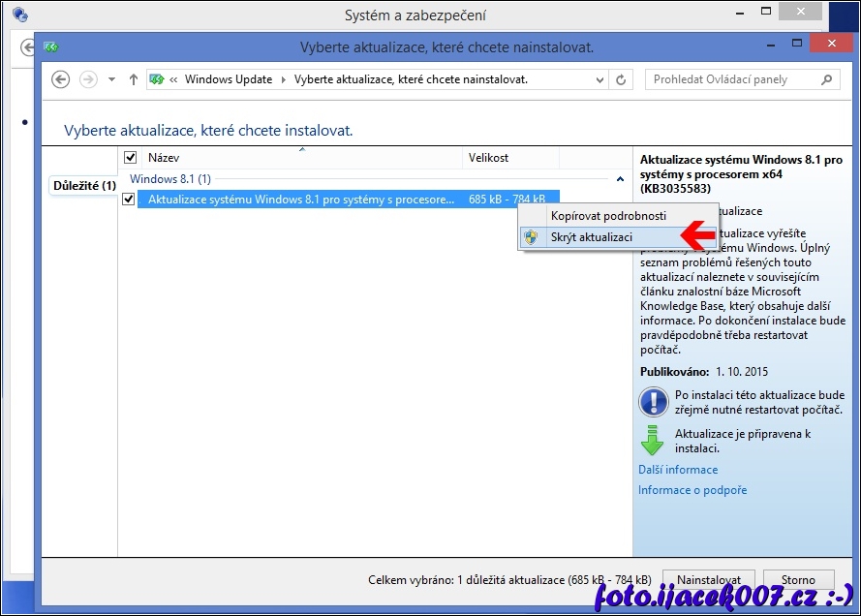
Task: Click the Windows Update icon in address bar
Action: pyautogui.click(x=155, y=79)
